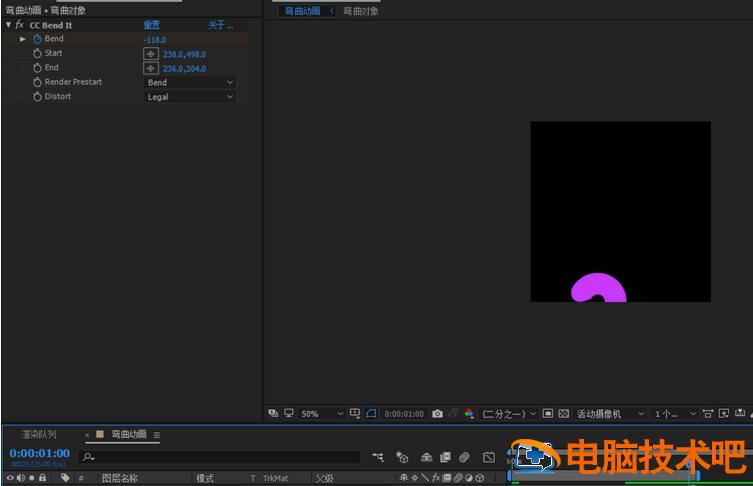Click the TrkMat column header
Screen dimensions: 753x486
click(276, 478)
